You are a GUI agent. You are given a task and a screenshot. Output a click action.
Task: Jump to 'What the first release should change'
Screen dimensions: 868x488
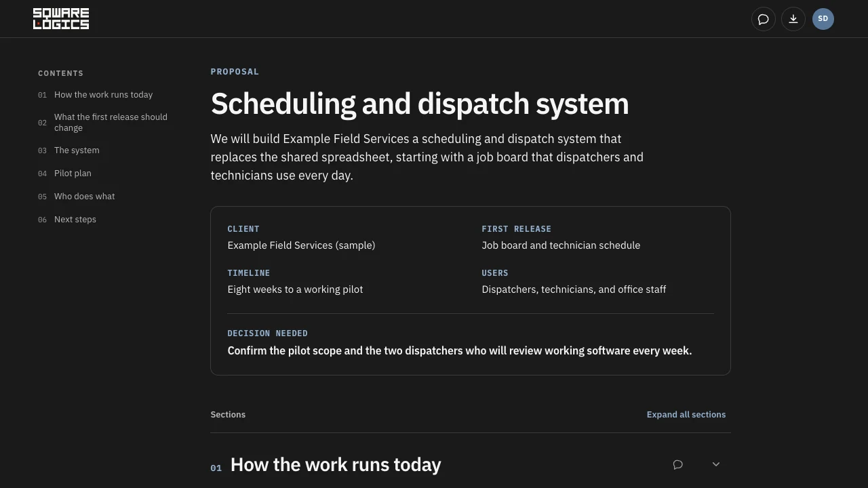pyautogui.click(x=111, y=123)
